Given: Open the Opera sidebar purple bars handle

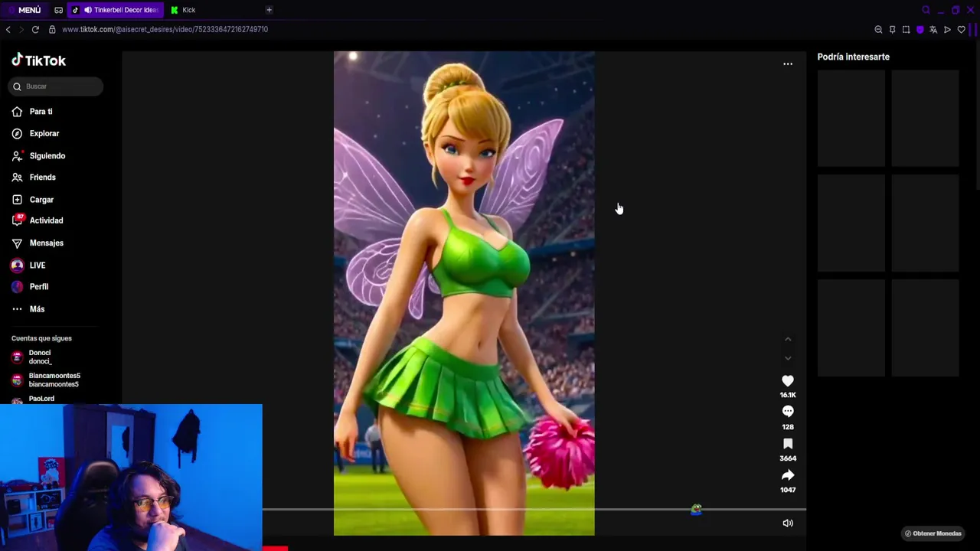Looking at the screenshot, I should click(974, 30).
